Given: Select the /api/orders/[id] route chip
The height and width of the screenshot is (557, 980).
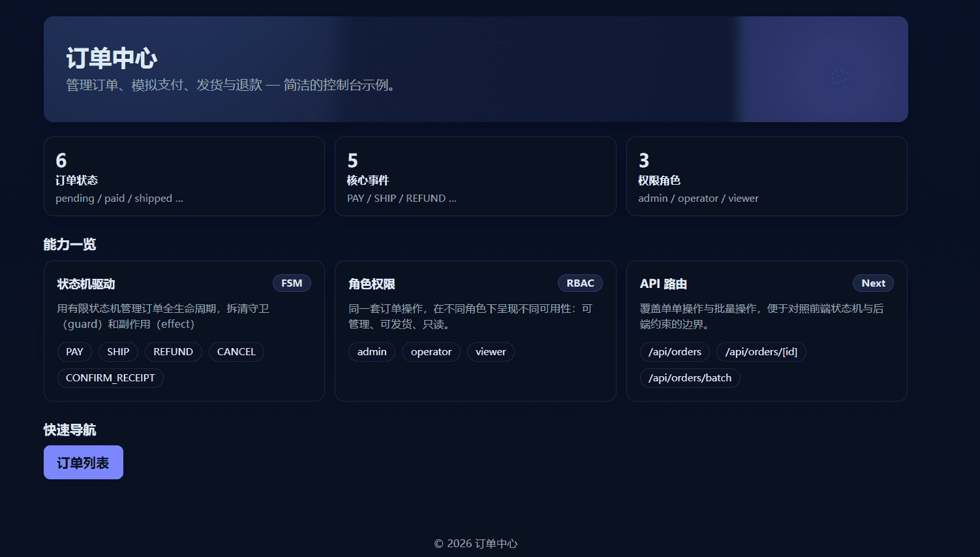Looking at the screenshot, I should pyautogui.click(x=761, y=352).
